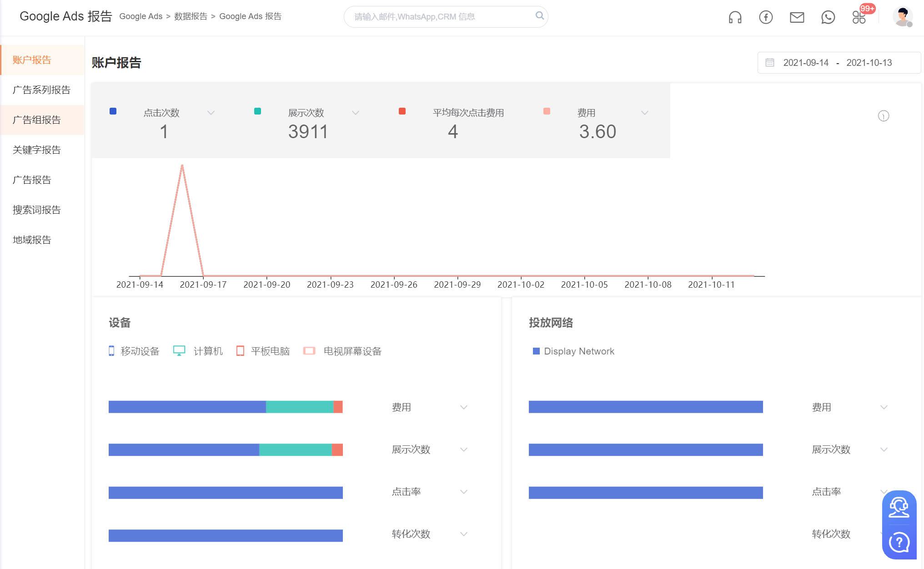
Task: Click the search input for 邮件, WhatsApp, CRM
Action: [x=446, y=17]
